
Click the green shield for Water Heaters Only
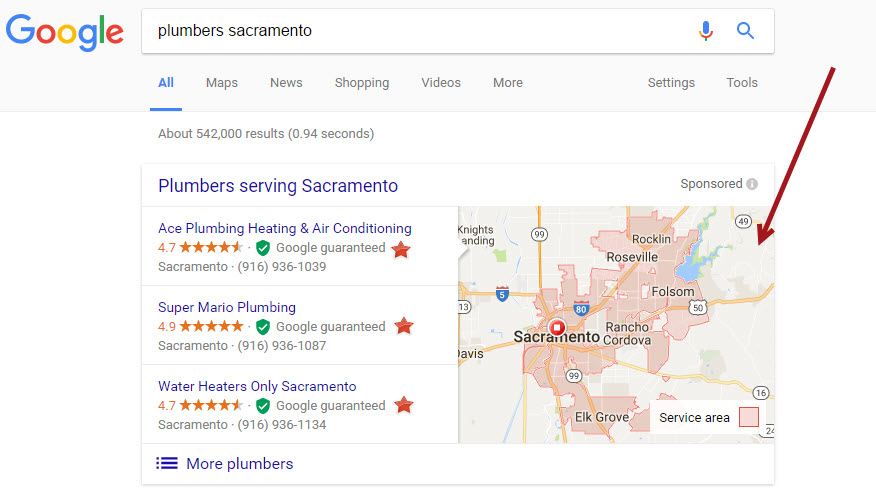pos(263,406)
